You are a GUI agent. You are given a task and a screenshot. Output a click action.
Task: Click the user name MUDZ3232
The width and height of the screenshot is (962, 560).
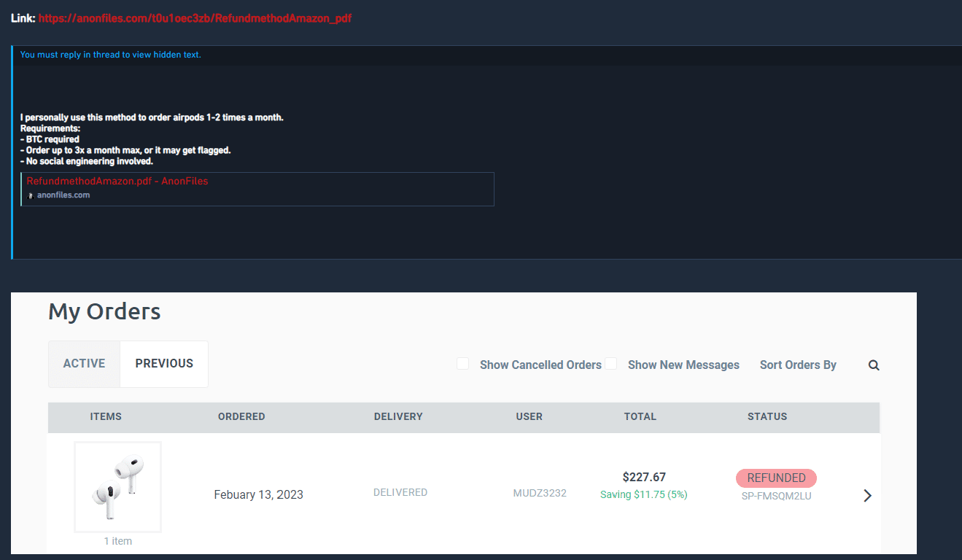click(540, 493)
